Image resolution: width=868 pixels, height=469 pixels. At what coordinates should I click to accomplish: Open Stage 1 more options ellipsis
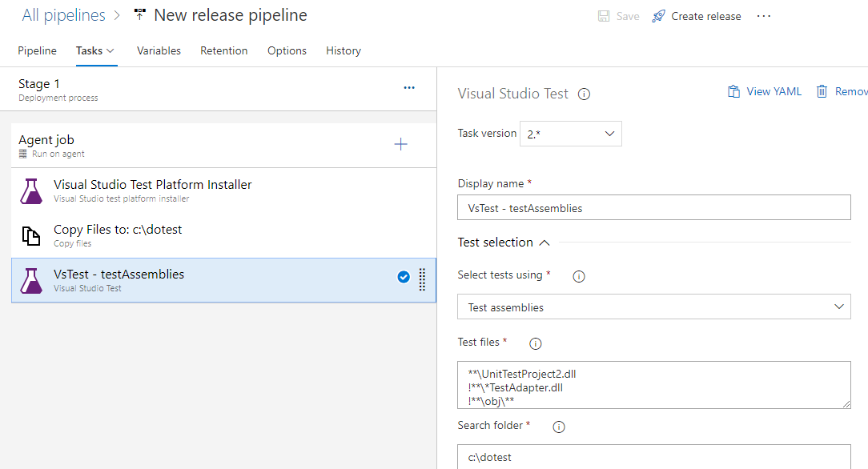[x=409, y=88]
